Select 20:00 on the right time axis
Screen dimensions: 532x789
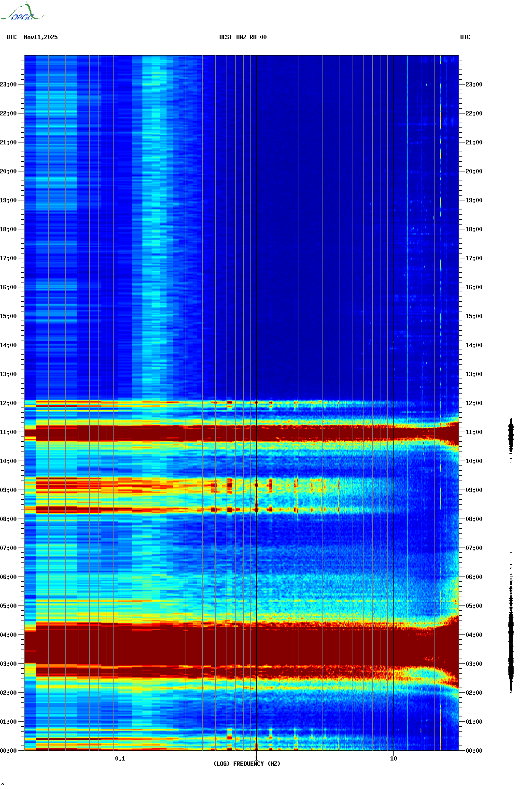point(474,171)
